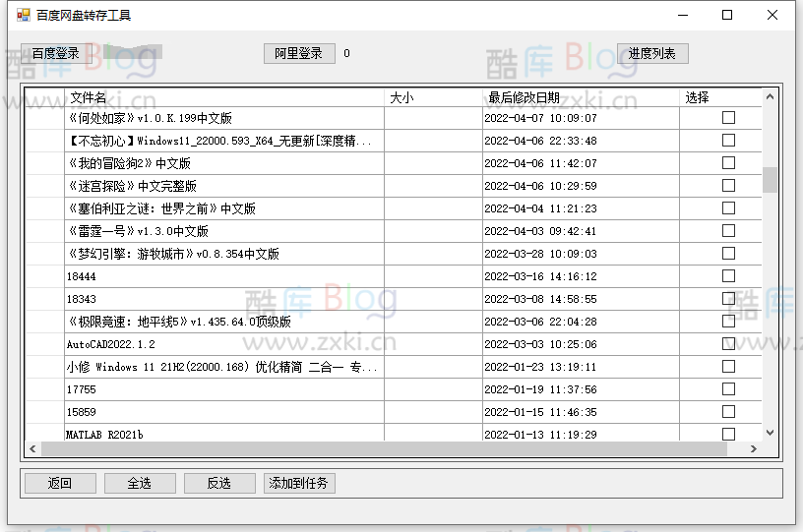Click the 大小 column header
The height and width of the screenshot is (532, 803).
[433, 97]
